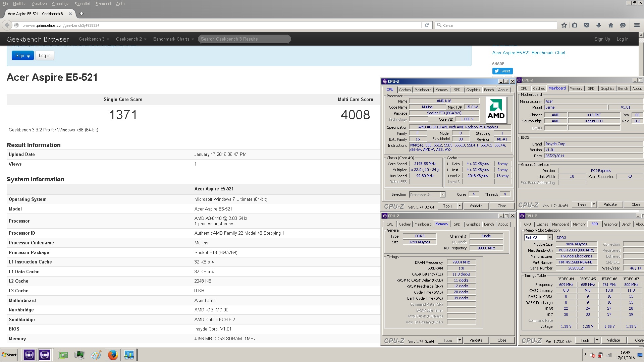This screenshot has height=362, width=644.
Task: Open the Firefox hamburger menu
Action: tap(637, 25)
